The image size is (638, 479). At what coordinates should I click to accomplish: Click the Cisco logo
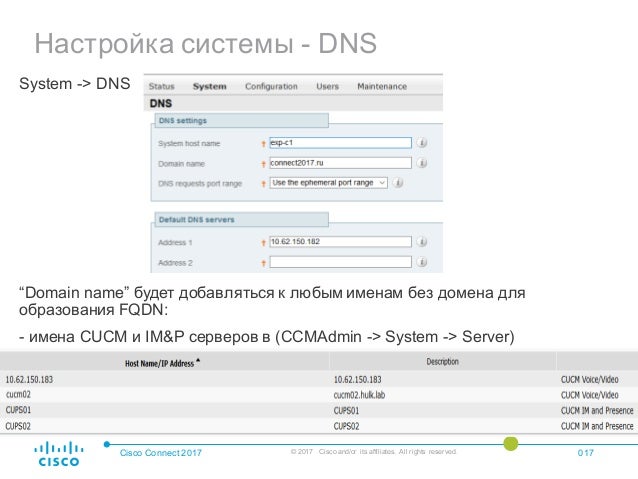[x=59, y=454]
